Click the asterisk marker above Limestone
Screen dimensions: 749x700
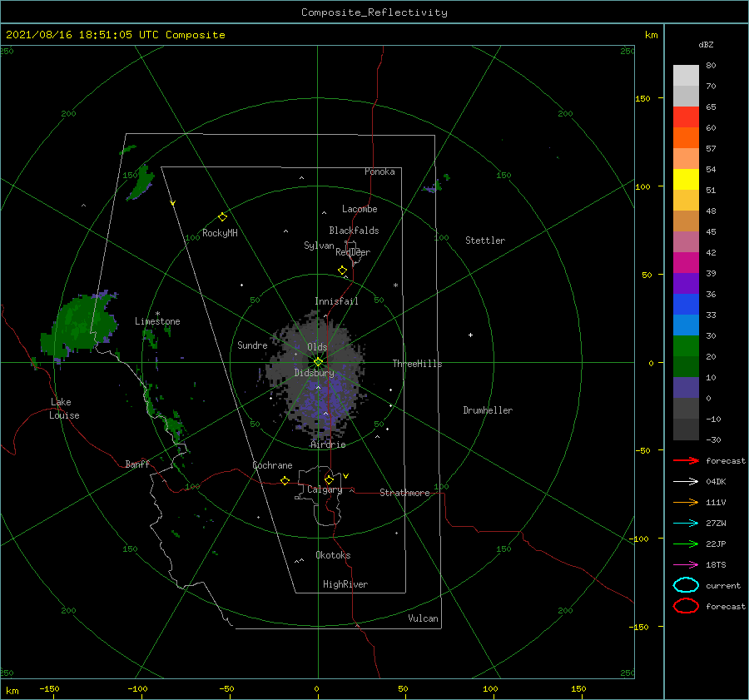coord(157,314)
